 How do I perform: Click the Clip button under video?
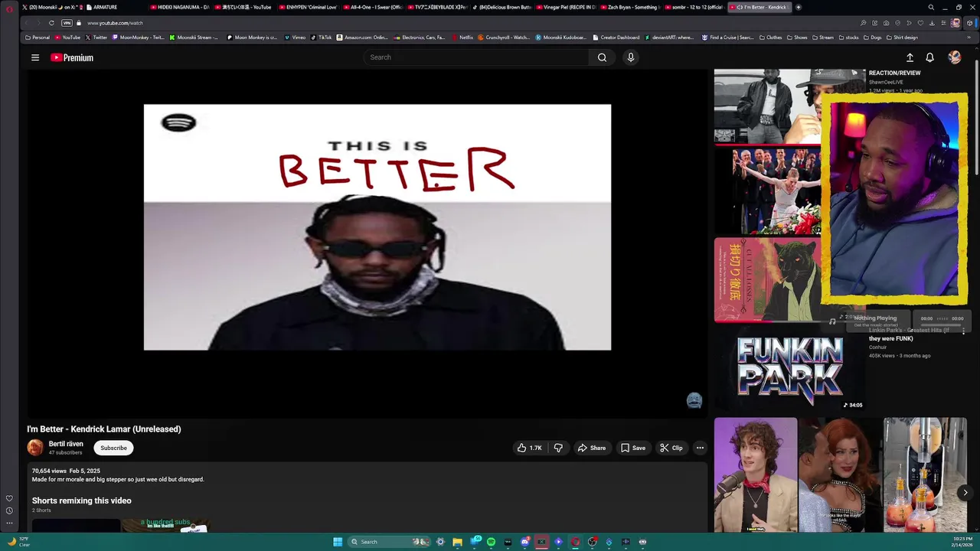tap(671, 448)
